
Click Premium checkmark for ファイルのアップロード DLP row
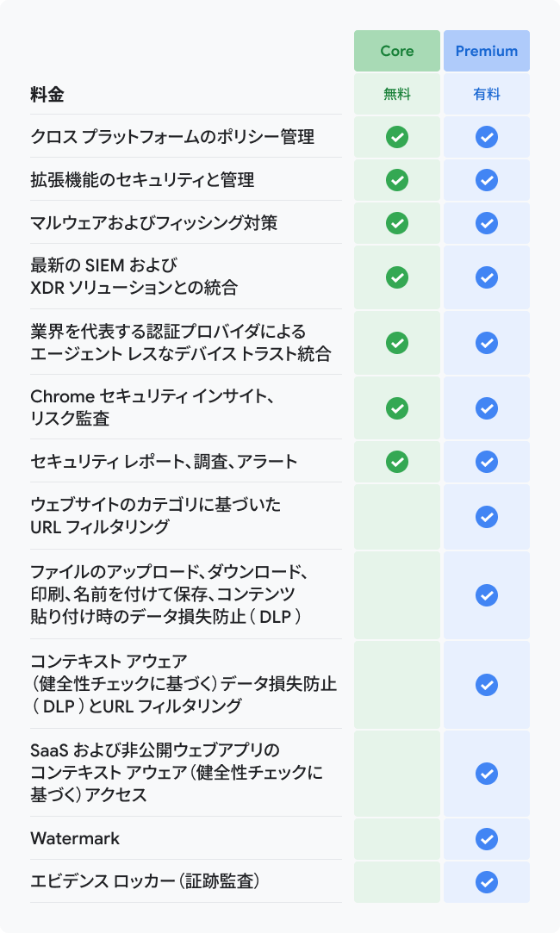tap(487, 594)
